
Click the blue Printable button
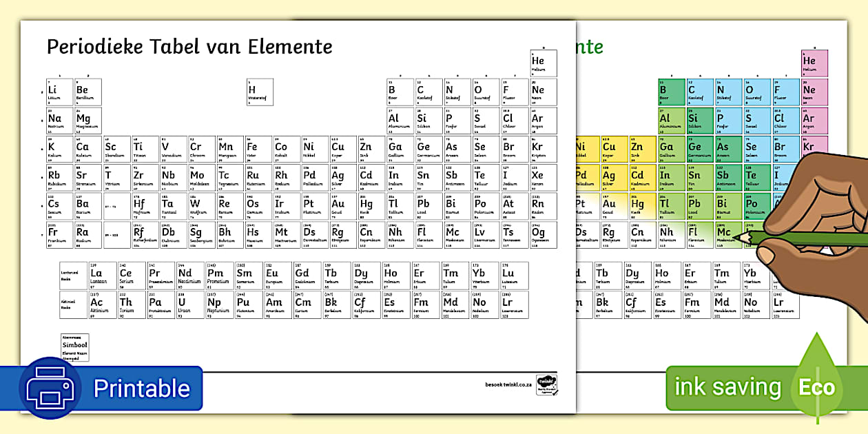pyautogui.click(x=141, y=388)
